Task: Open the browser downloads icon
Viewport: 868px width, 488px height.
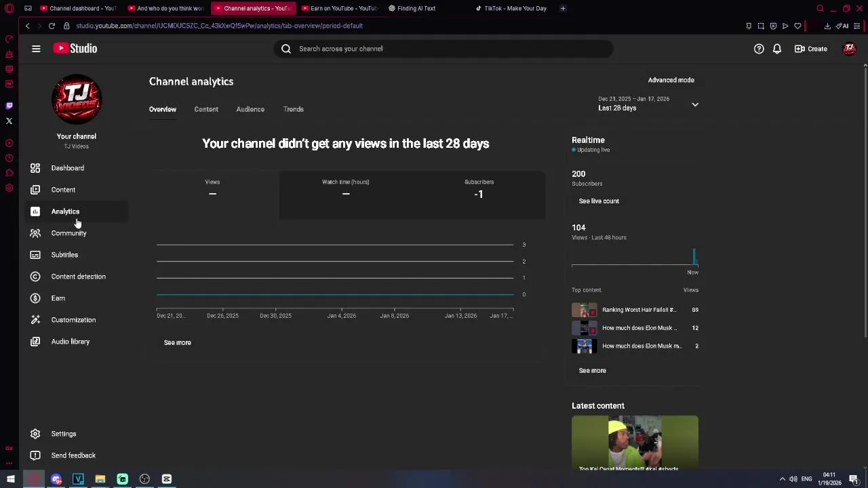Action: click(x=827, y=26)
